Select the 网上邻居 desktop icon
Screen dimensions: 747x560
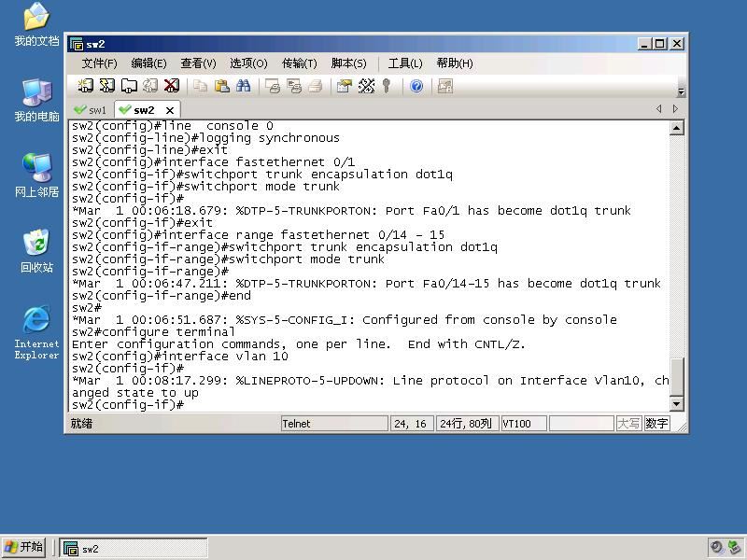(x=36, y=175)
